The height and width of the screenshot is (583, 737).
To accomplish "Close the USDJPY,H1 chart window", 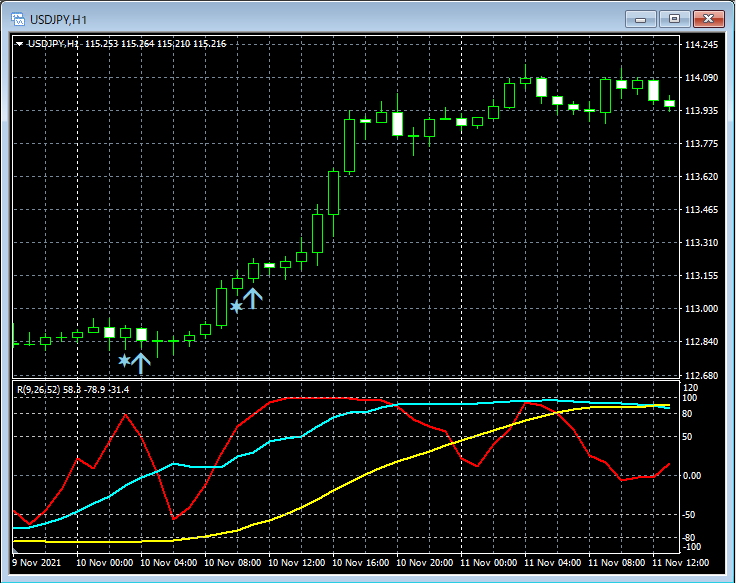I will coord(709,19).
